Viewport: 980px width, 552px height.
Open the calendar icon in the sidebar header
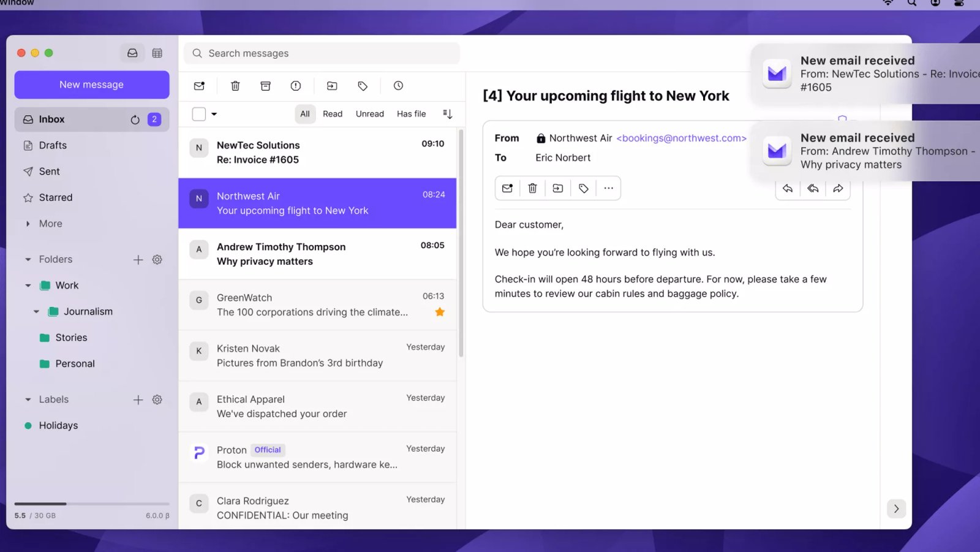tap(157, 53)
